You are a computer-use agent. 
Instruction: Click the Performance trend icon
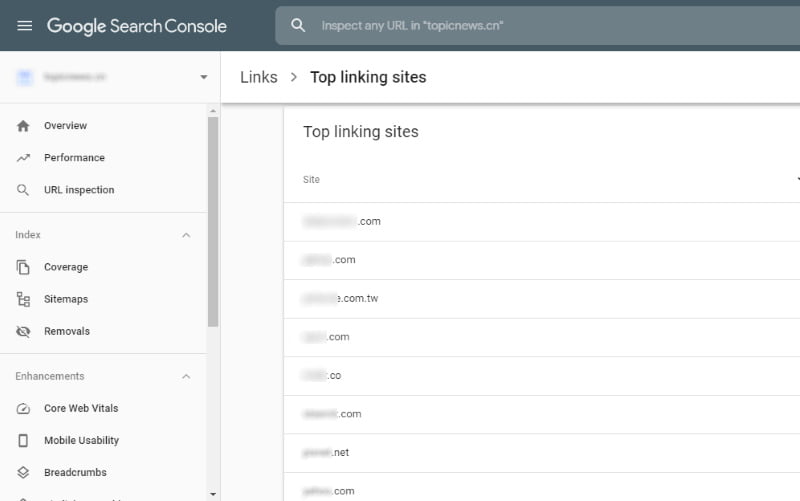pos(23,158)
